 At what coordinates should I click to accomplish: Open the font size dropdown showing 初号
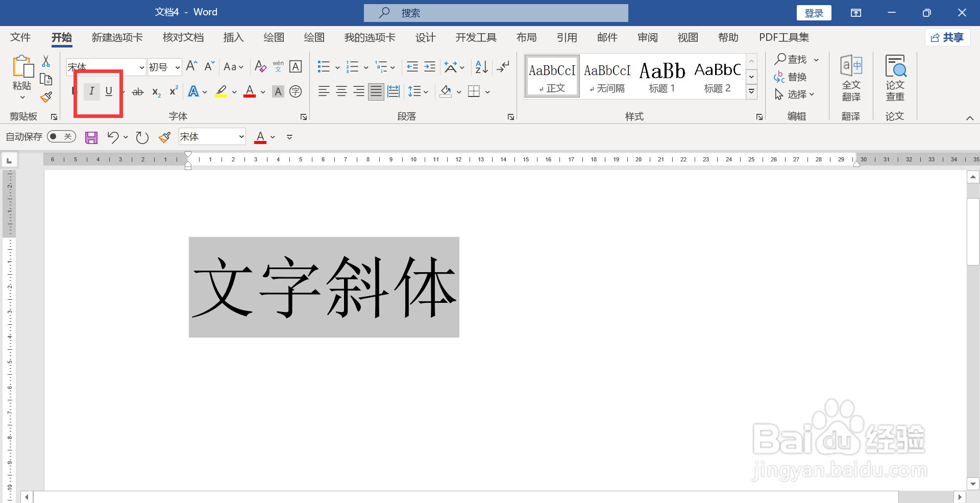pyautogui.click(x=177, y=67)
